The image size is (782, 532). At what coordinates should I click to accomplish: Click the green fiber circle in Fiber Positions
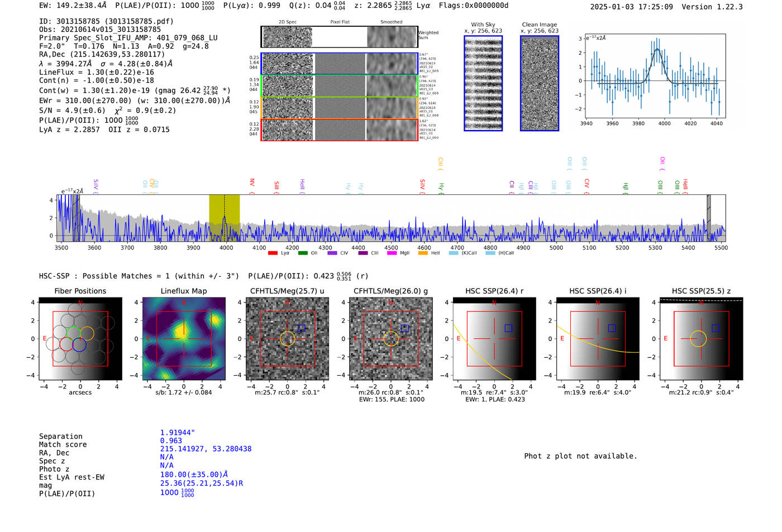click(x=73, y=334)
